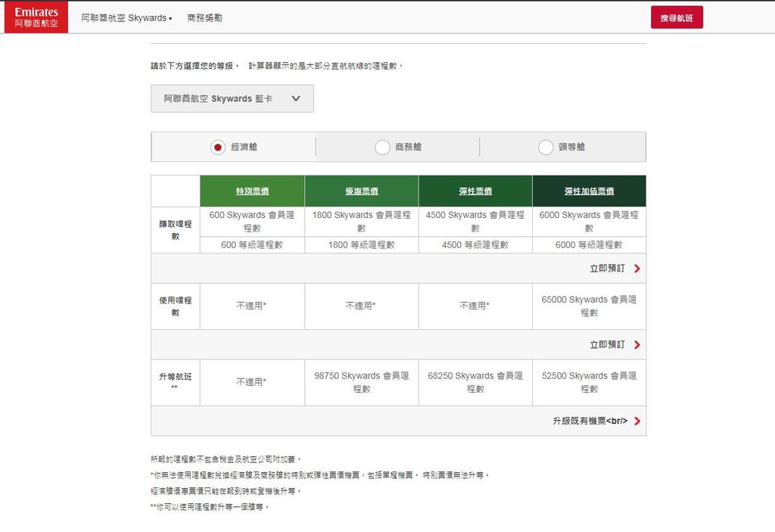Click 不適用* in the 升等航班 row
The image size is (775, 532).
[x=251, y=382]
